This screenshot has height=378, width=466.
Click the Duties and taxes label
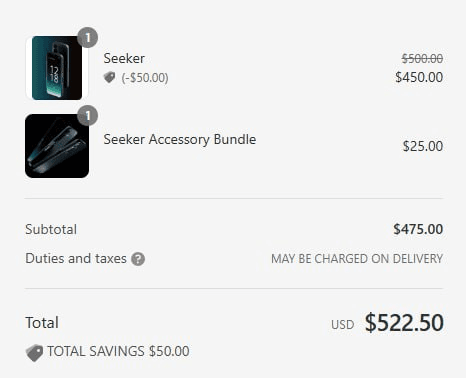point(76,258)
